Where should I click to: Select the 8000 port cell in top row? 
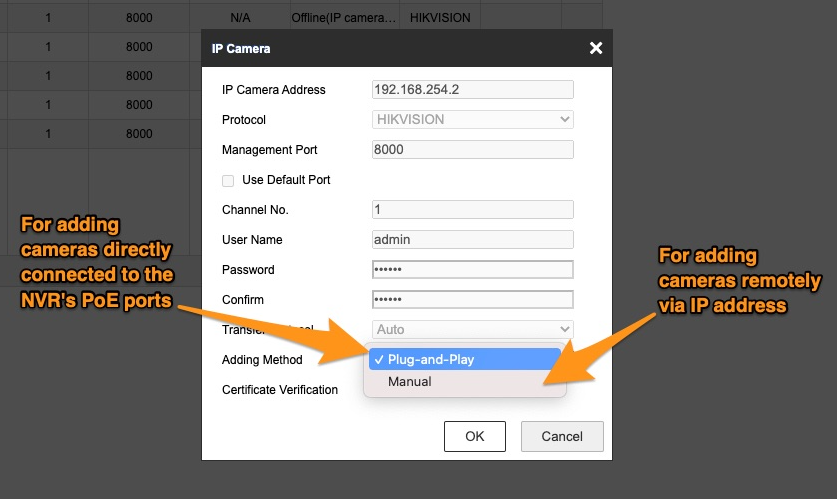pyautogui.click(x=139, y=18)
